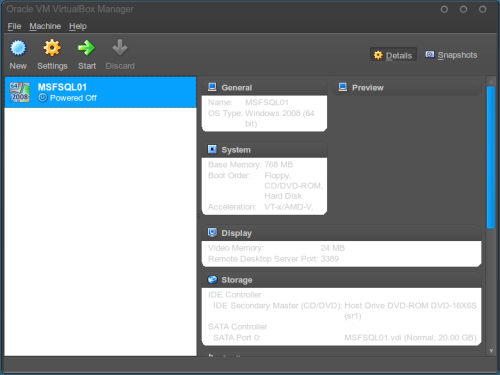Click the General section monitor icon
Screen dimensions: 500x375
pyautogui.click(x=212, y=87)
